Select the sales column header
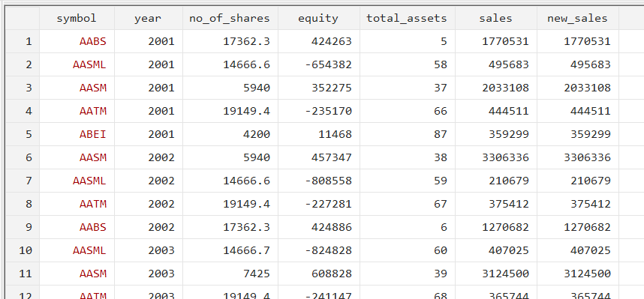 point(495,18)
